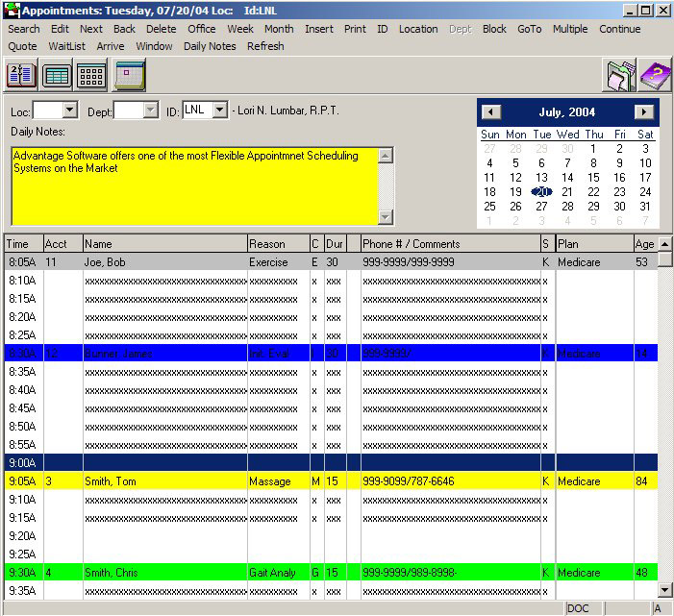
Task: Select the dark 9:00A time slot
Action: 331,462
